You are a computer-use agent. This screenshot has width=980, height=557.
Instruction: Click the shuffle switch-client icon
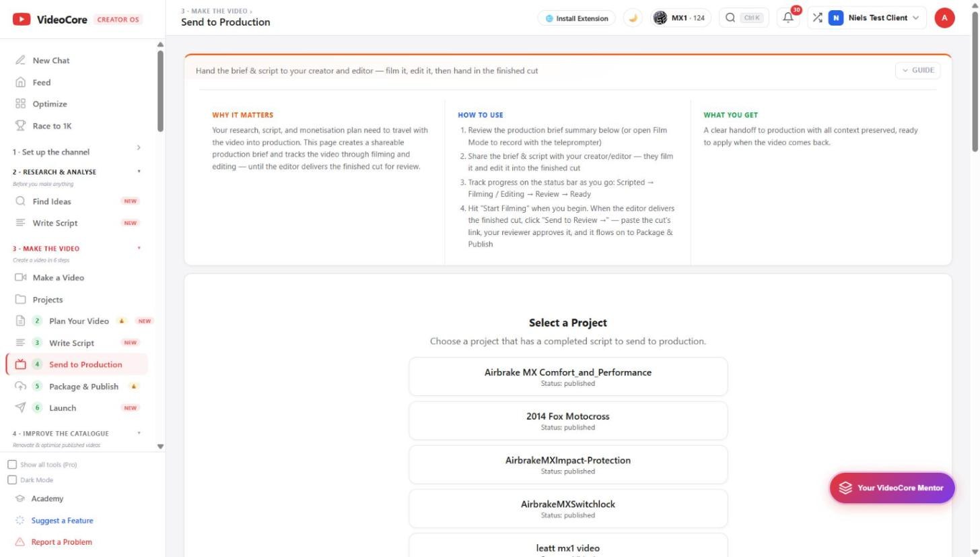tap(817, 18)
